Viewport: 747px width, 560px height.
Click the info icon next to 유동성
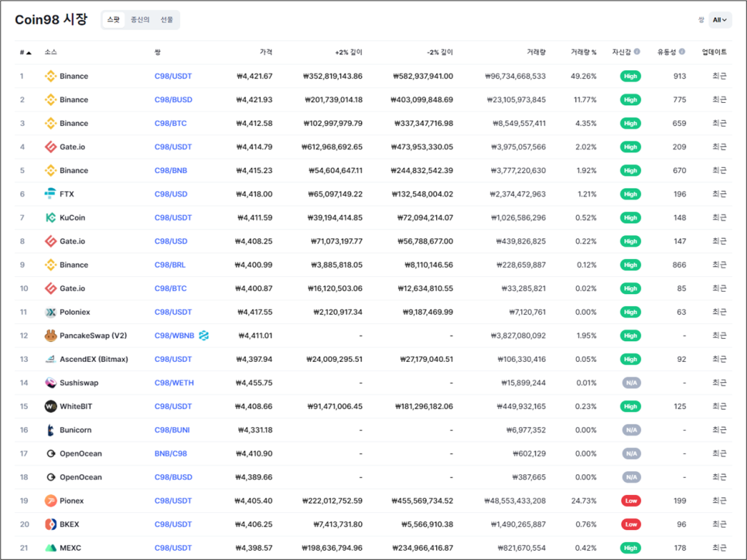(682, 52)
